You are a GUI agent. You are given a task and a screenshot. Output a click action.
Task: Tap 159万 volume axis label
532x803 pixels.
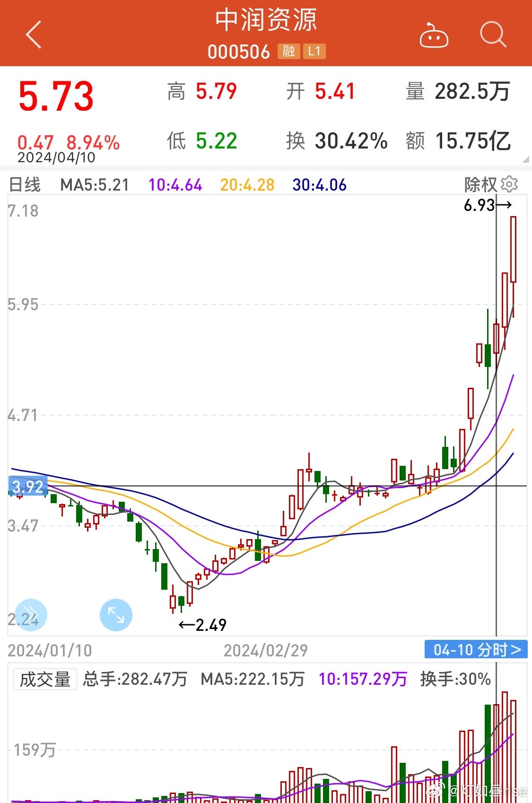click(35, 750)
